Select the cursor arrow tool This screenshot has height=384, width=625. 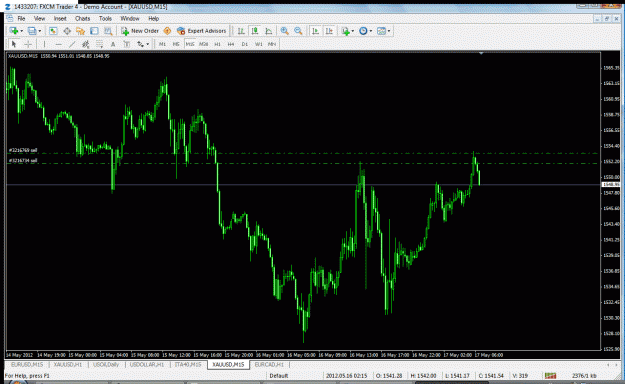[14, 44]
